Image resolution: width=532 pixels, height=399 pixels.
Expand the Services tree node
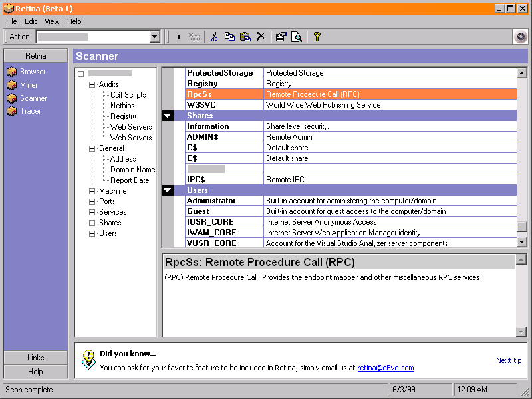tap(92, 212)
